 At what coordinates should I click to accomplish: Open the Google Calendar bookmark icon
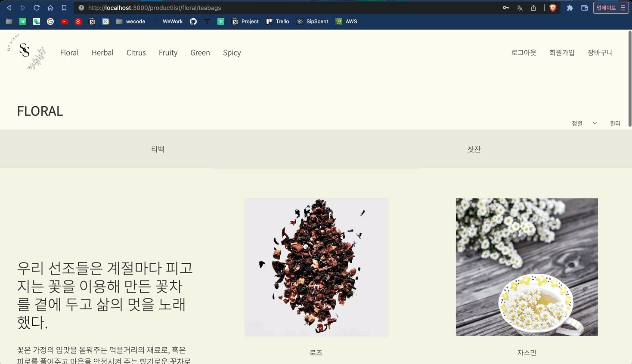(105, 22)
